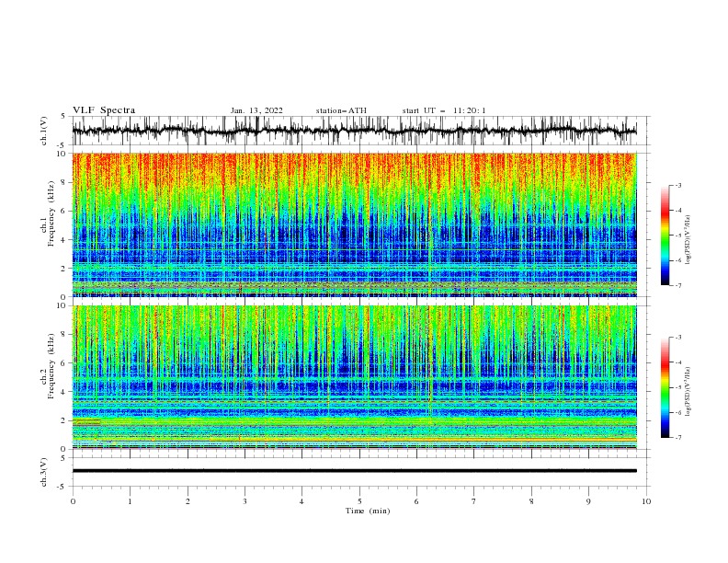Click time-axis tick label "0"

(73, 501)
